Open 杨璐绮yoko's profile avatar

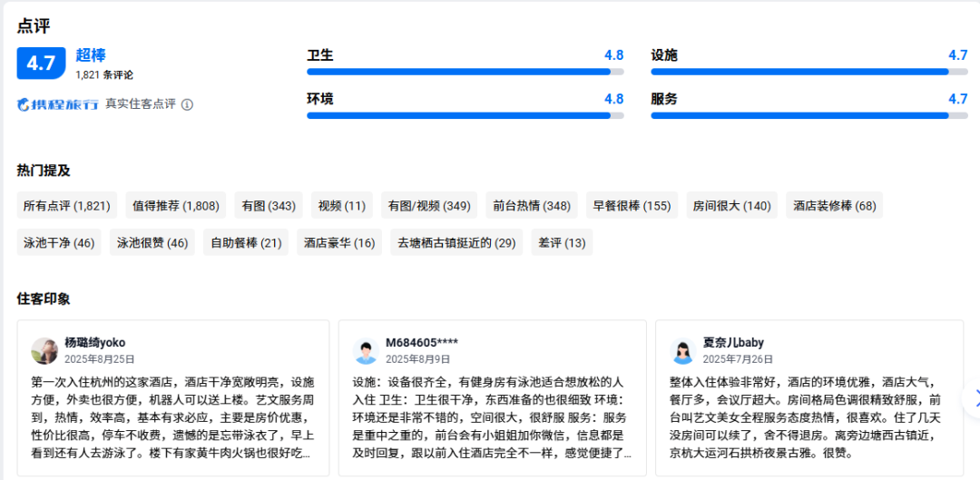45,350
